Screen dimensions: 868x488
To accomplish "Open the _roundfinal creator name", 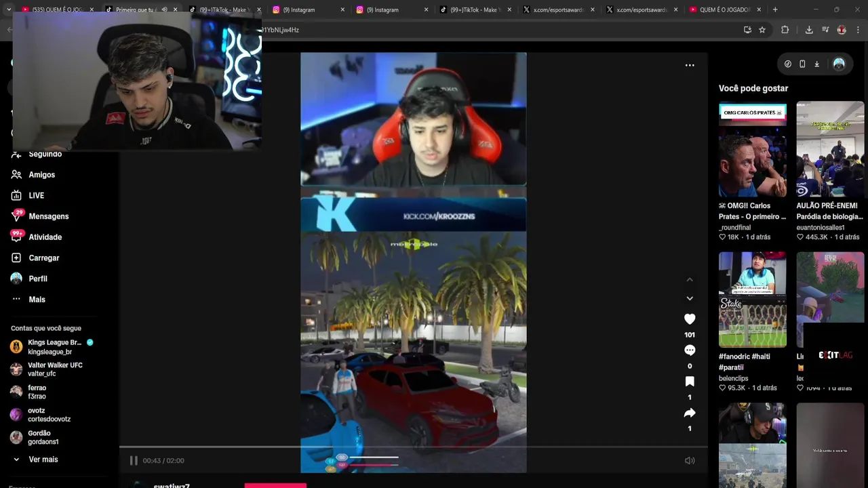I will 734,228.
